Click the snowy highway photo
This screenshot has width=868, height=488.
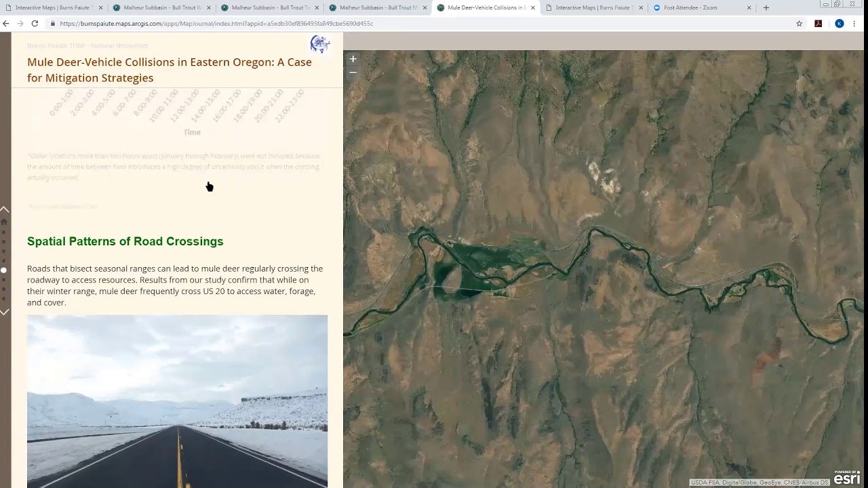click(x=177, y=401)
